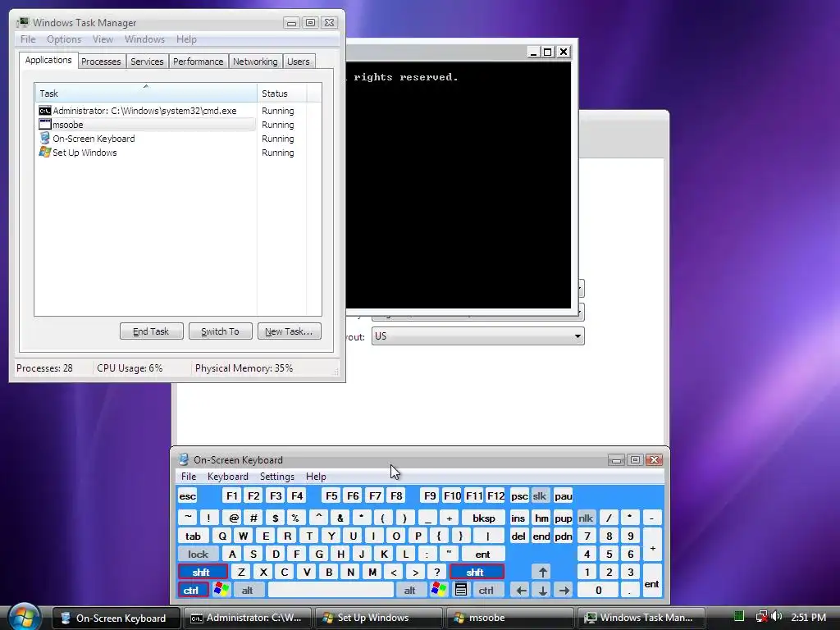Click msoobe button in the taskbar
840x630 pixels.
tap(510, 618)
